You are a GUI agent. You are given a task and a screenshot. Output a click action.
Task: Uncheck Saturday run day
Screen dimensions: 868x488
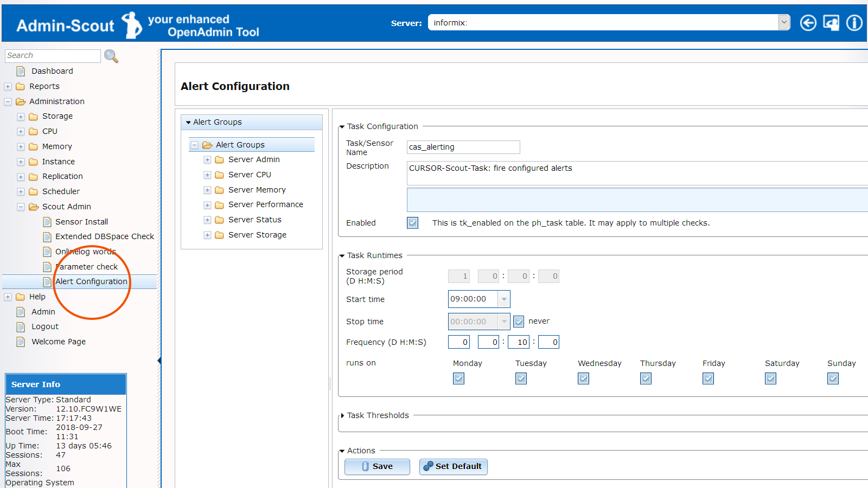coord(770,378)
